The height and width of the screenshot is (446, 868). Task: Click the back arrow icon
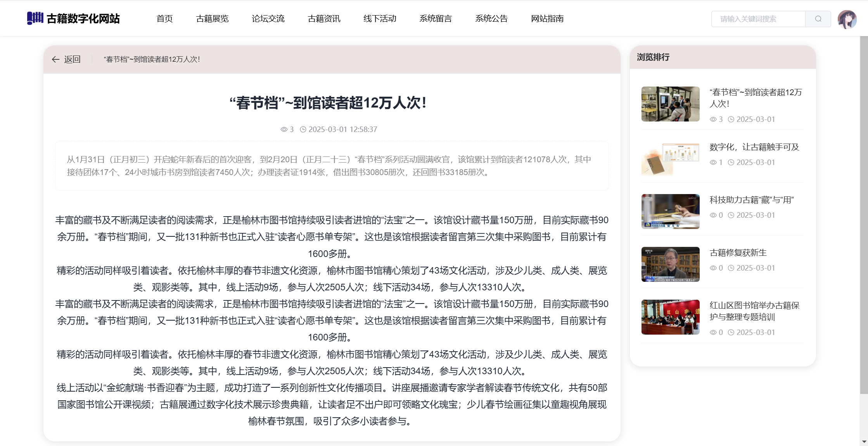click(x=55, y=59)
